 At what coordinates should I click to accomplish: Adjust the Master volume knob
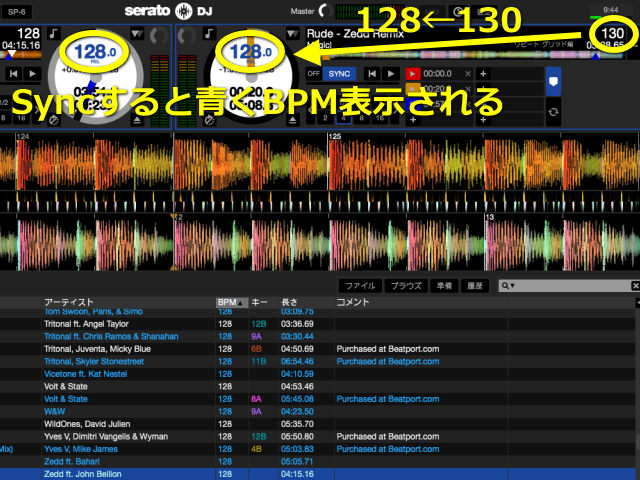coord(325,11)
